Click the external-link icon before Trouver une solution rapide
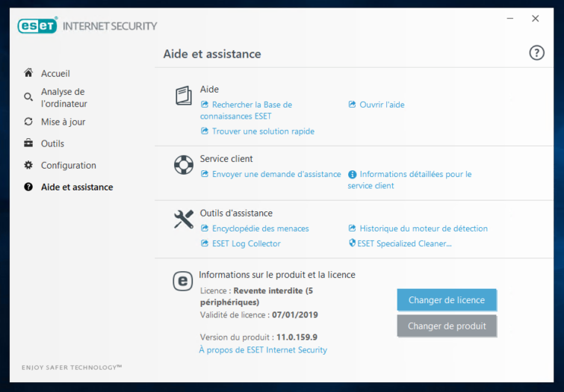 tap(205, 131)
